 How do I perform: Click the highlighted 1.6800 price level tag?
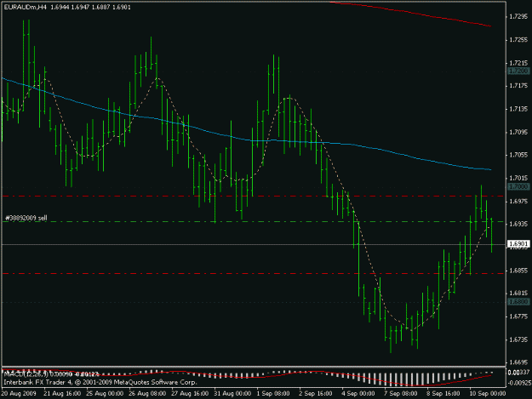point(518,302)
